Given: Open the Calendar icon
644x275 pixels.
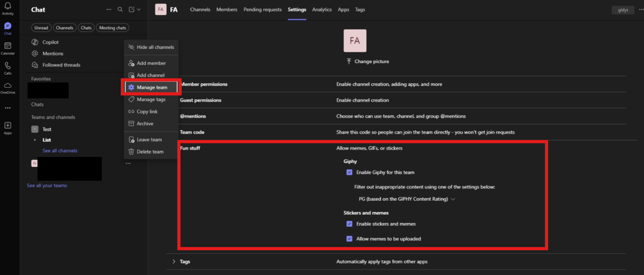Looking at the screenshot, I should (8, 46).
